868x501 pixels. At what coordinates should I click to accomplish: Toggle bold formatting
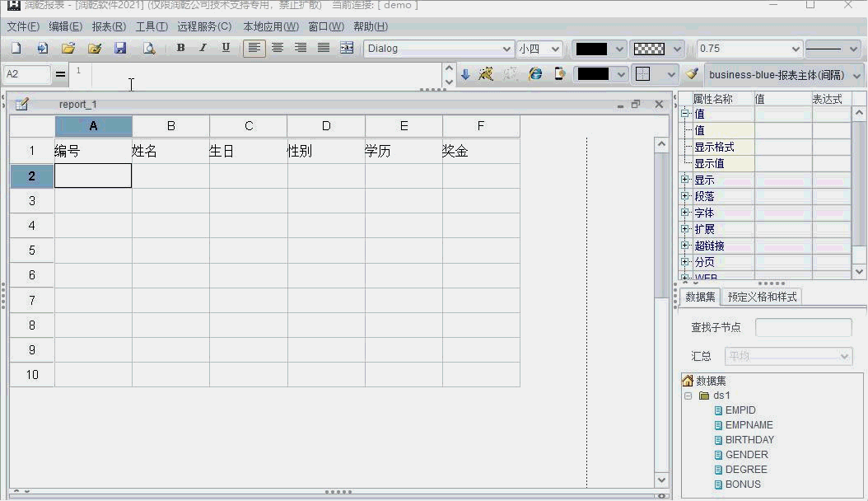point(180,49)
